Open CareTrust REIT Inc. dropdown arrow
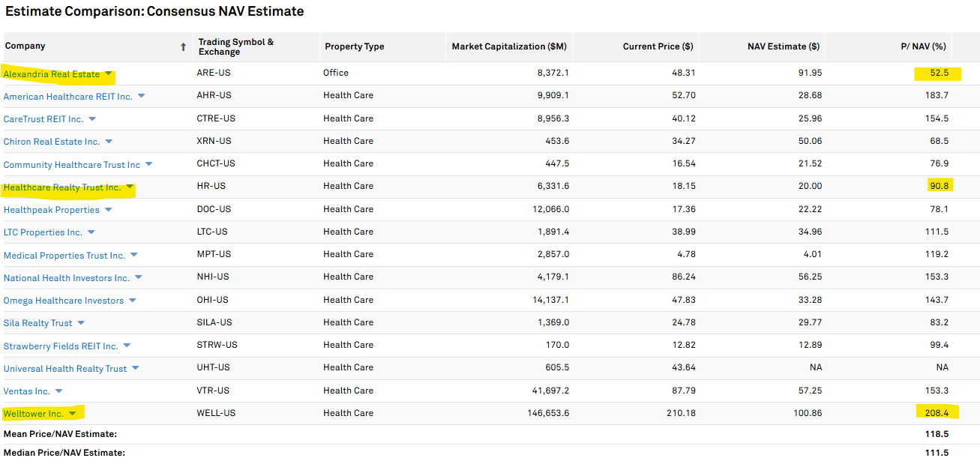This screenshot has height=464, width=980. [92, 119]
